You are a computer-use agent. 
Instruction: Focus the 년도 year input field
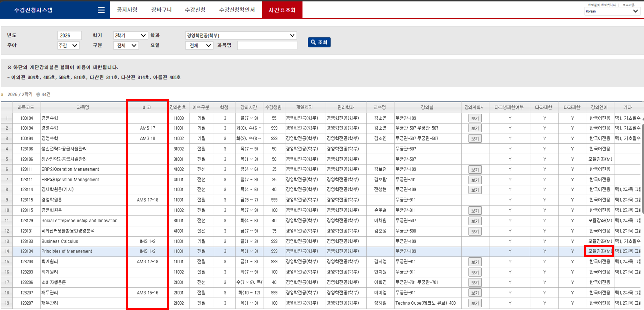pos(69,35)
